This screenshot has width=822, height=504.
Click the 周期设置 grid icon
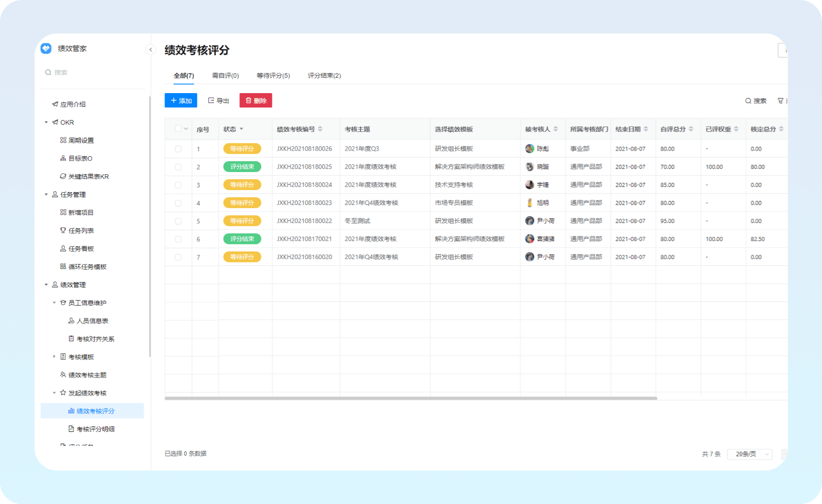63,140
